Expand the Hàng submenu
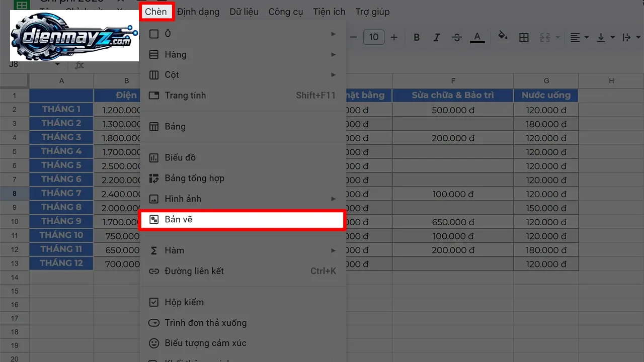Viewport: 644px width, 362px height. (243, 54)
